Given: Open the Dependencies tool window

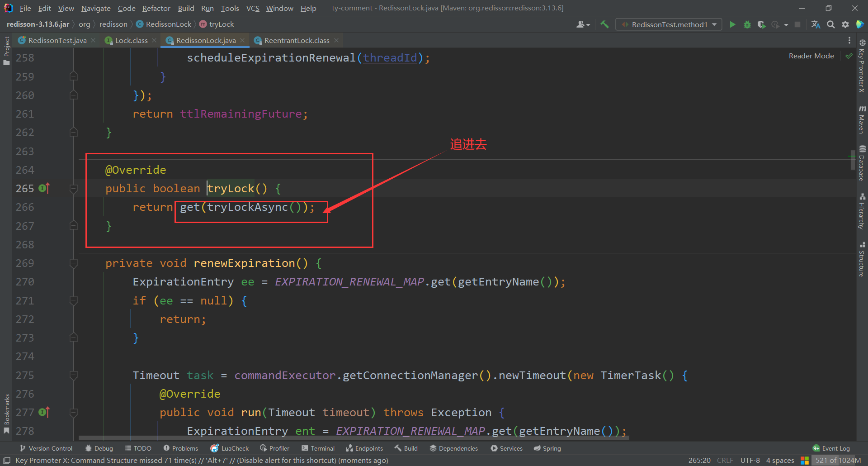Looking at the screenshot, I should 453,448.
